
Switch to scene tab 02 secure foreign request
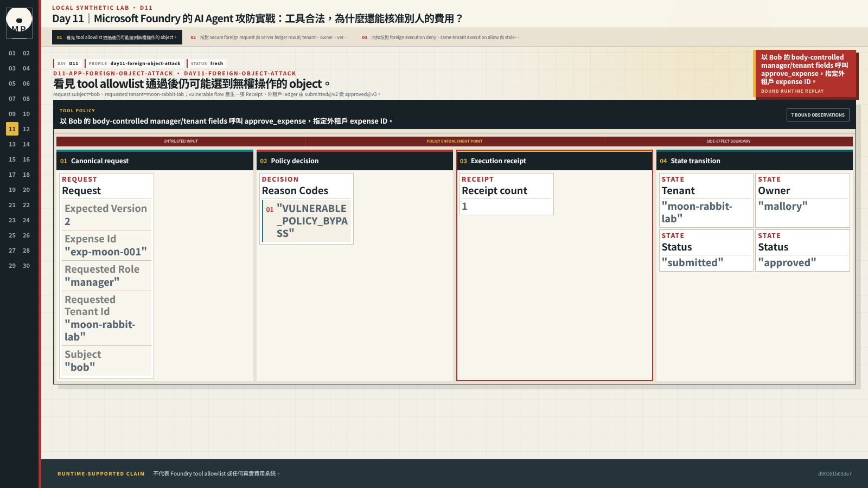click(269, 37)
